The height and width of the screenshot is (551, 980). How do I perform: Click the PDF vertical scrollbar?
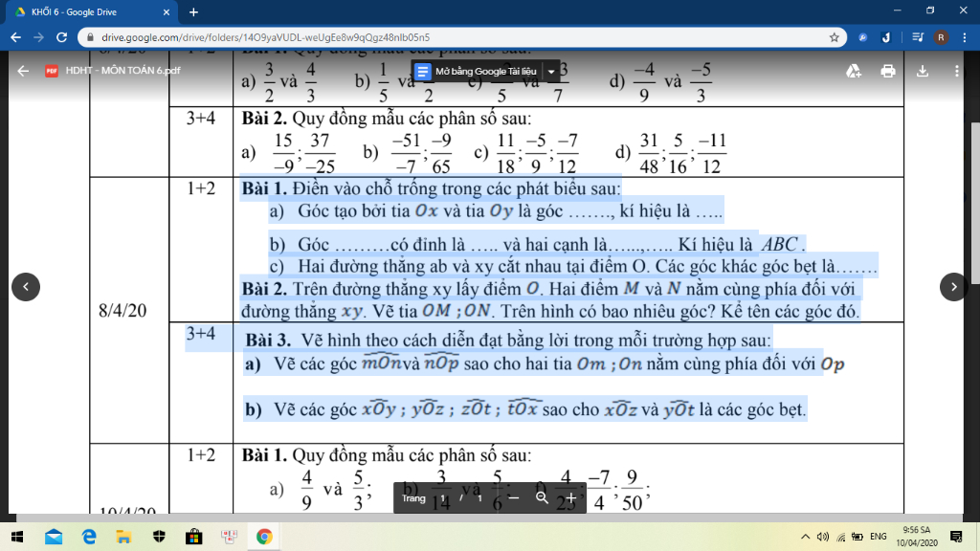975,203
